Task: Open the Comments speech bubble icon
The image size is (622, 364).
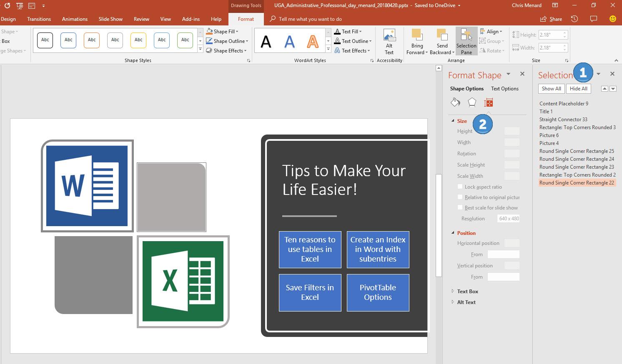Action: tap(594, 19)
